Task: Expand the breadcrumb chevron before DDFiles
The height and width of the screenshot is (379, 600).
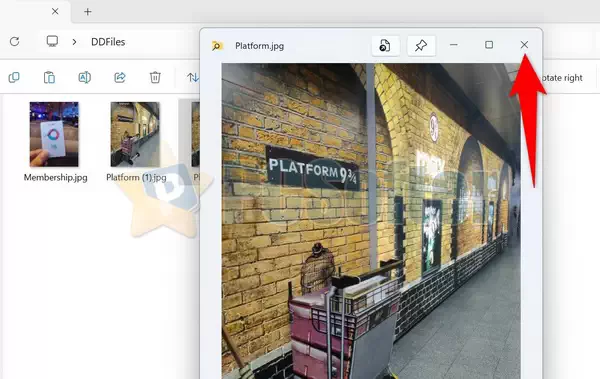Action: click(x=74, y=42)
